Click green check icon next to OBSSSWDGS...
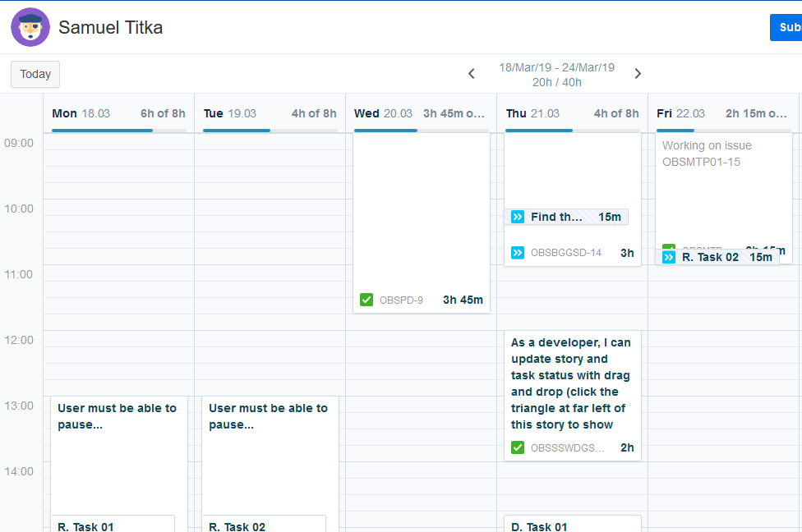 pos(518,447)
